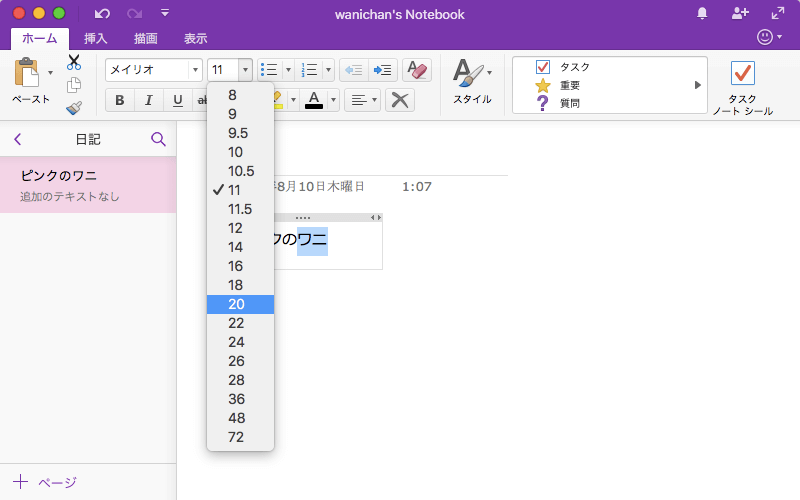Collapse the font size dropdown arrow
Image resolution: width=800 pixels, height=500 pixels.
point(245,70)
